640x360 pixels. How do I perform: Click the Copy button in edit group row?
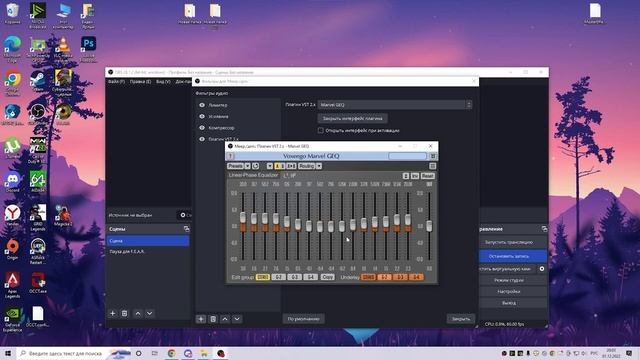tap(327, 277)
